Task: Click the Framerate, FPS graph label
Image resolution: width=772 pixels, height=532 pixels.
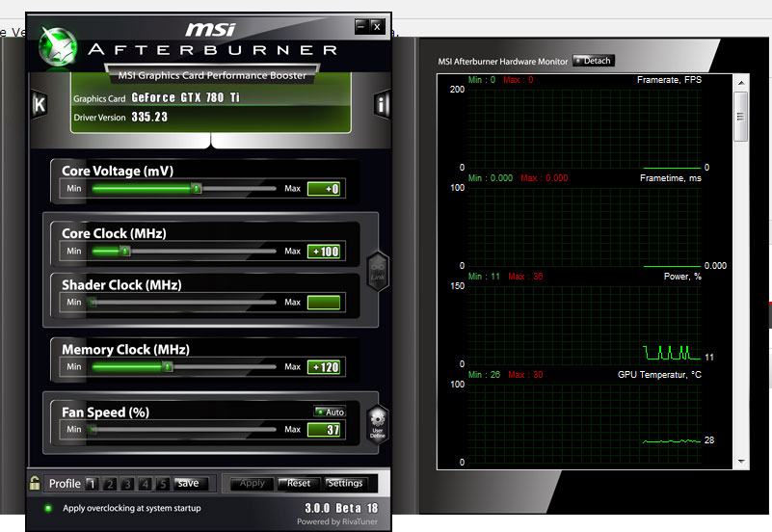Action: pyautogui.click(x=669, y=80)
